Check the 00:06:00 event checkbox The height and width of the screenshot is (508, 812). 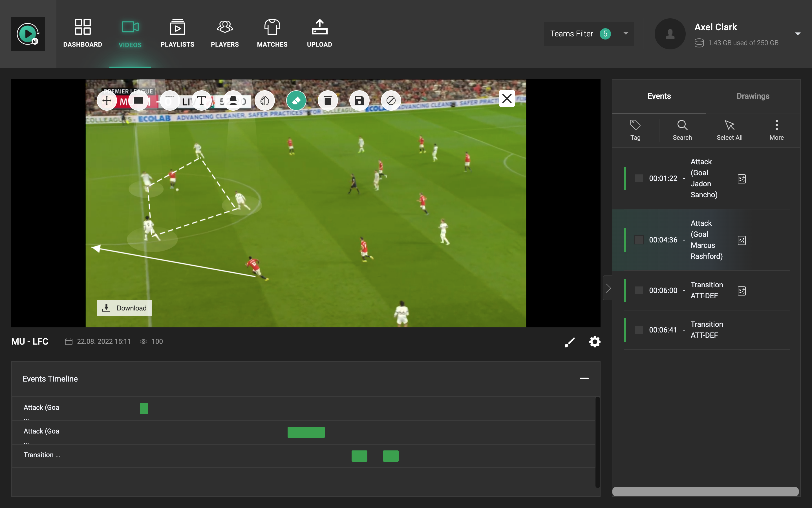[639, 290]
